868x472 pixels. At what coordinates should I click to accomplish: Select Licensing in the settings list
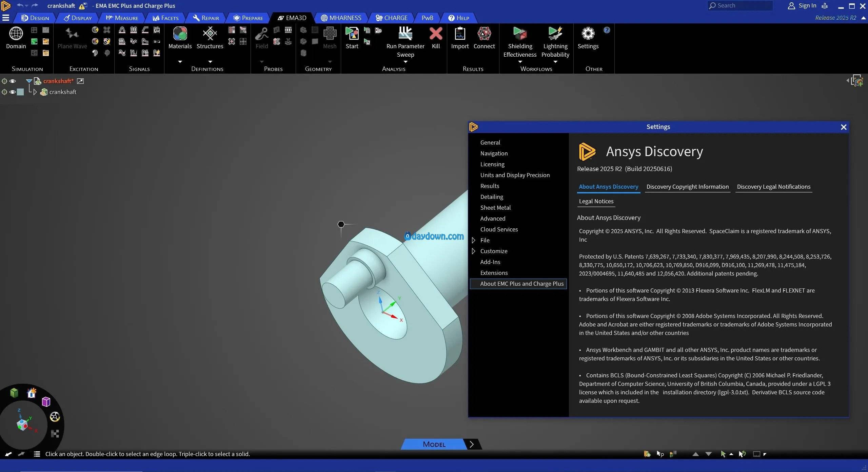point(492,164)
